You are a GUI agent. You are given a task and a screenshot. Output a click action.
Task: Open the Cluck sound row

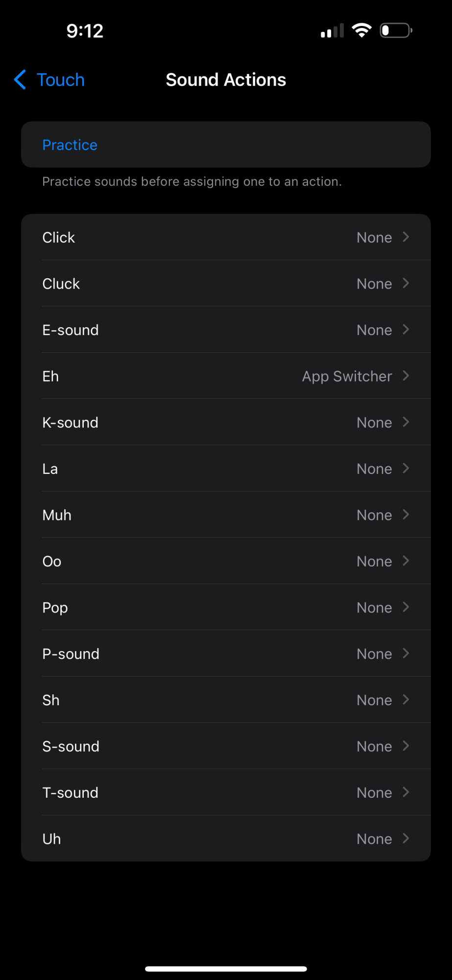pyautogui.click(x=225, y=284)
